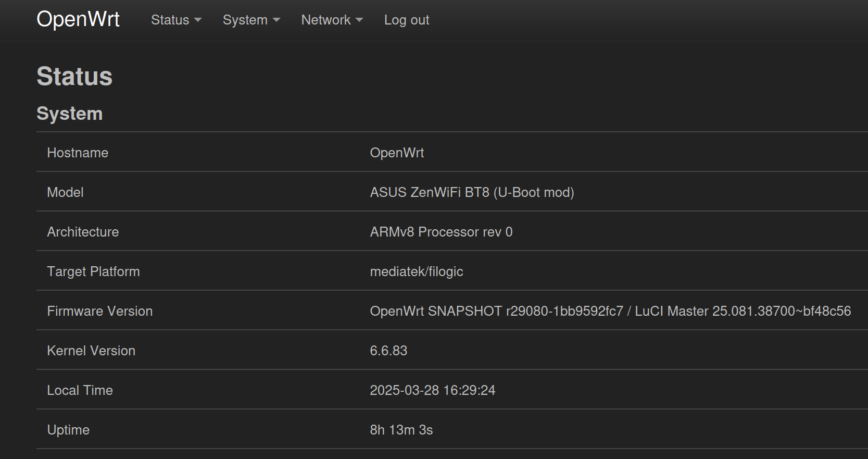Click the 'Uptime' row label
The width and height of the screenshot is (868, 459).
(68, 430)
